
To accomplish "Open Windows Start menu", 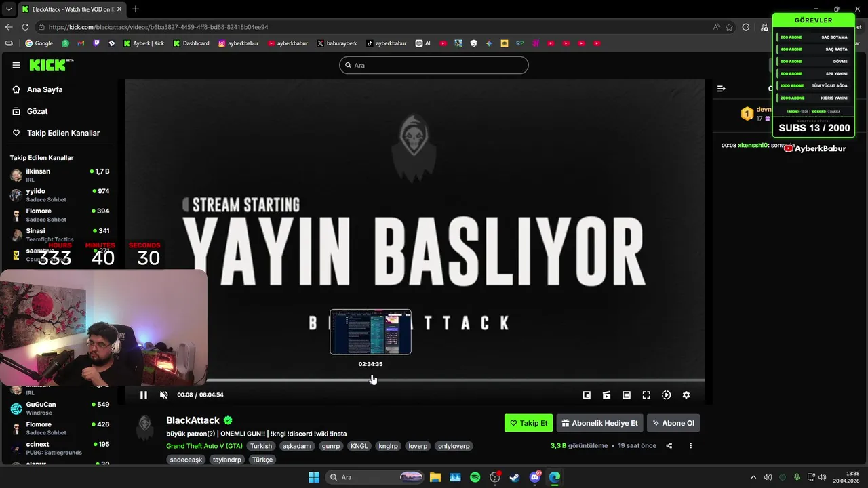I will tap(314, 477).
